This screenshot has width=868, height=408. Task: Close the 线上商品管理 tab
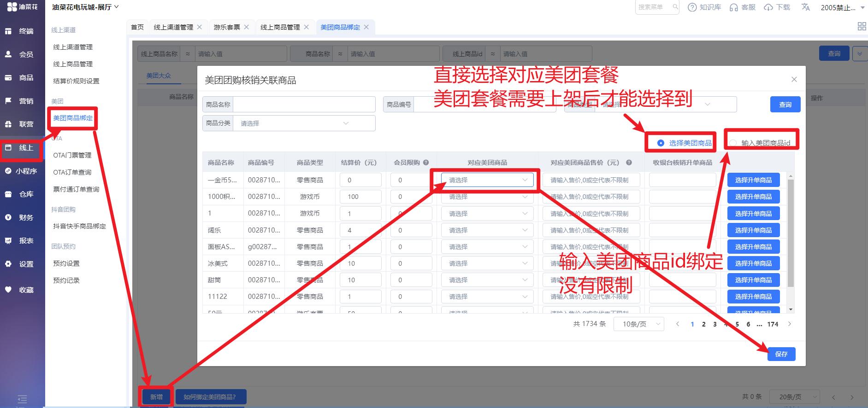coord(306,27)
